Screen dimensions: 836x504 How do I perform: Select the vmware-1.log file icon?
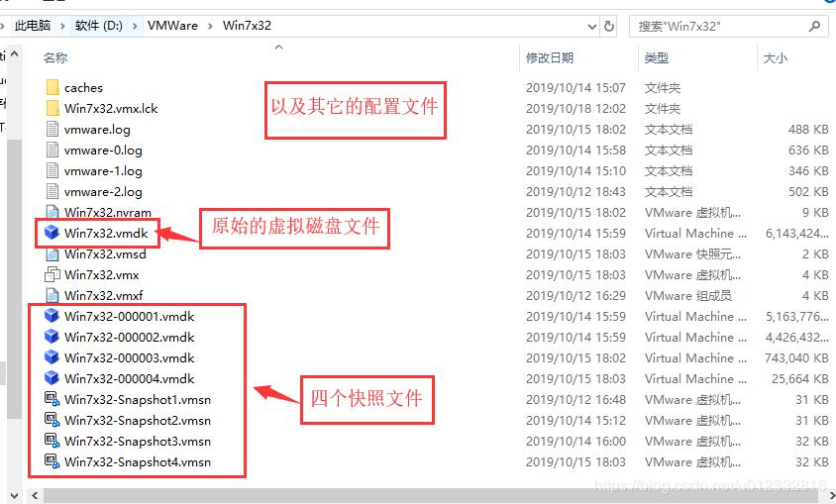point(52,170)
